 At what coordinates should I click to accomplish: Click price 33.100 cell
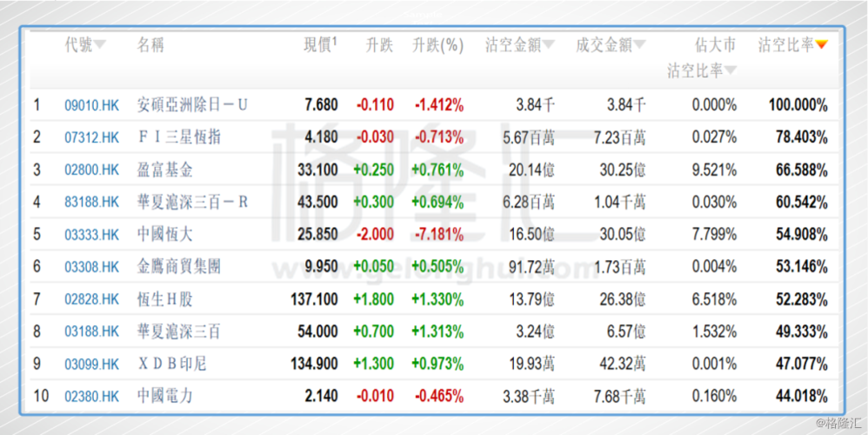[x=317, y=170]
